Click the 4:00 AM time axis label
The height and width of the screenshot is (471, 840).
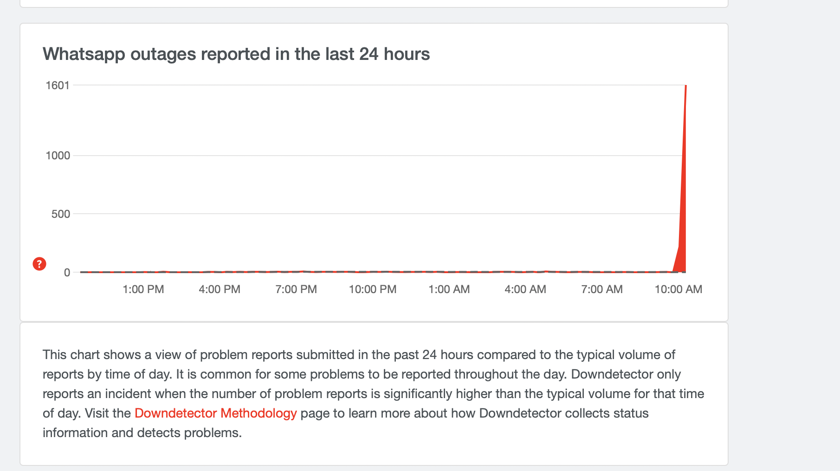[x=525, y=289]
